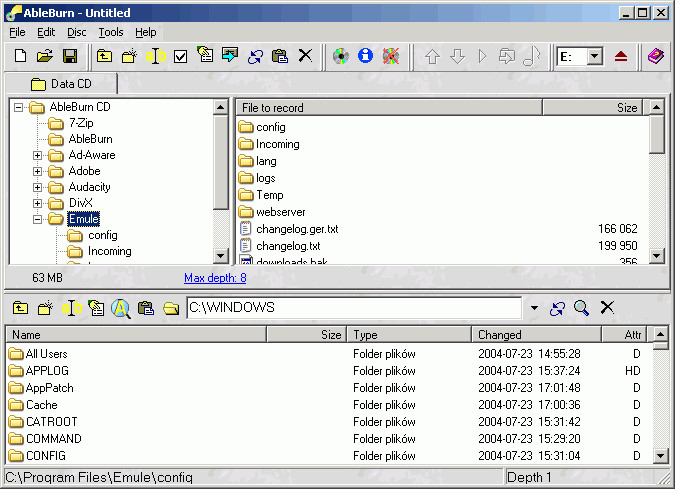The image size is (675, 489).
Task: Click the checkmark select icon in the top toolbar
Action: [x=180, y=56]
